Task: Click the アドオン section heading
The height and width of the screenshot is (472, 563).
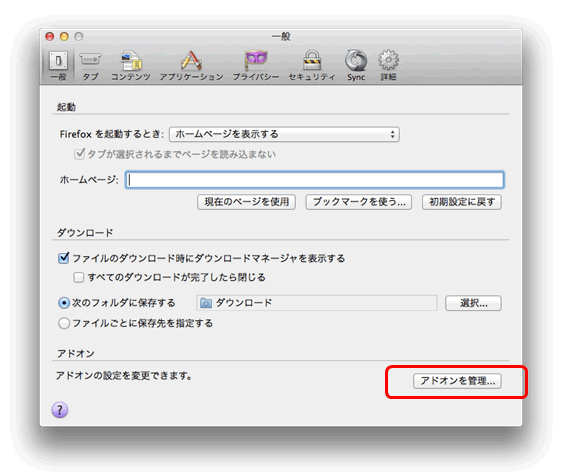Action: [76, 354]
